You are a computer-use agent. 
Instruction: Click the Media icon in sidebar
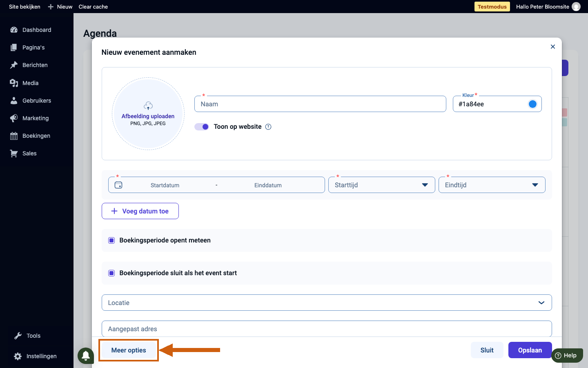14,83
